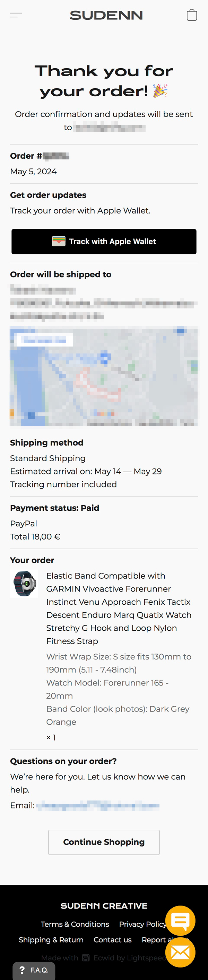Open the orange envelope contact widget
Screen dimensions: 208x980
[x=180, y=952]
